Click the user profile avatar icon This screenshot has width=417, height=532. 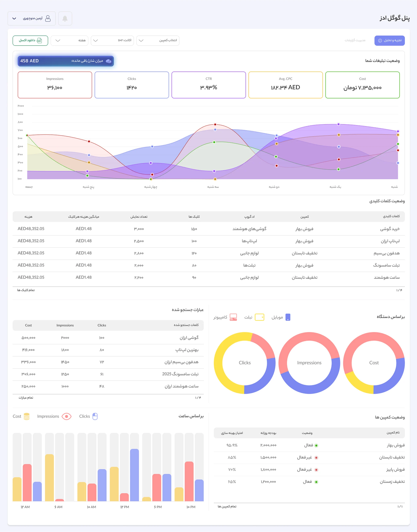coord(48,18)
